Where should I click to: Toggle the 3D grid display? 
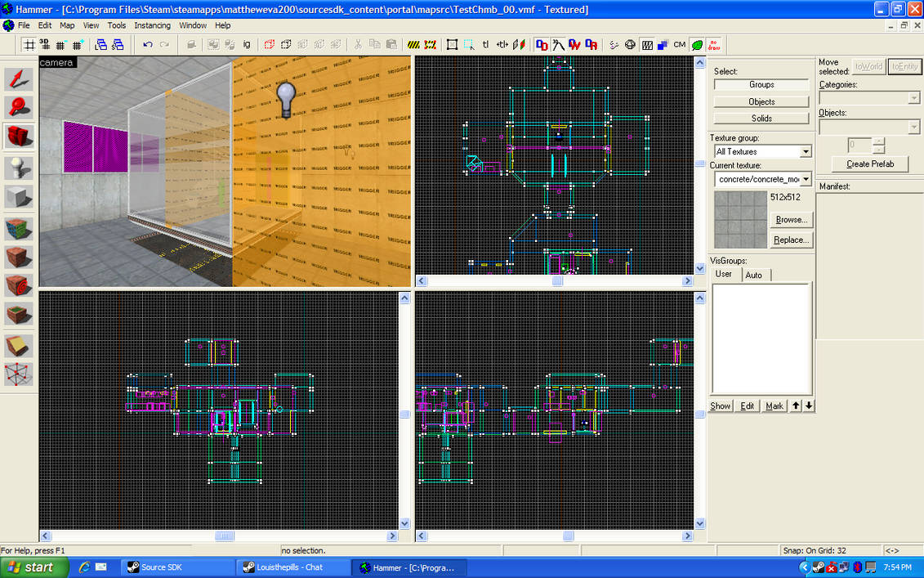45,45
